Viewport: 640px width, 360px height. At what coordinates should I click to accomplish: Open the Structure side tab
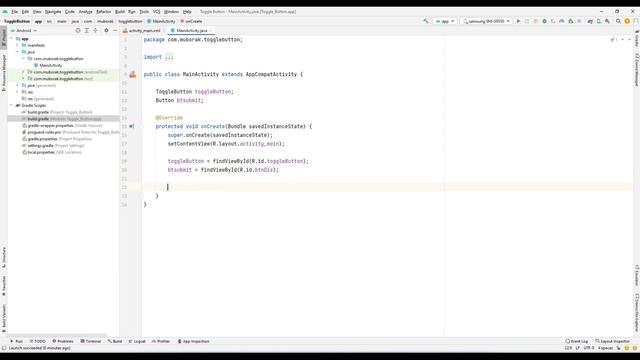coord(4,257)
